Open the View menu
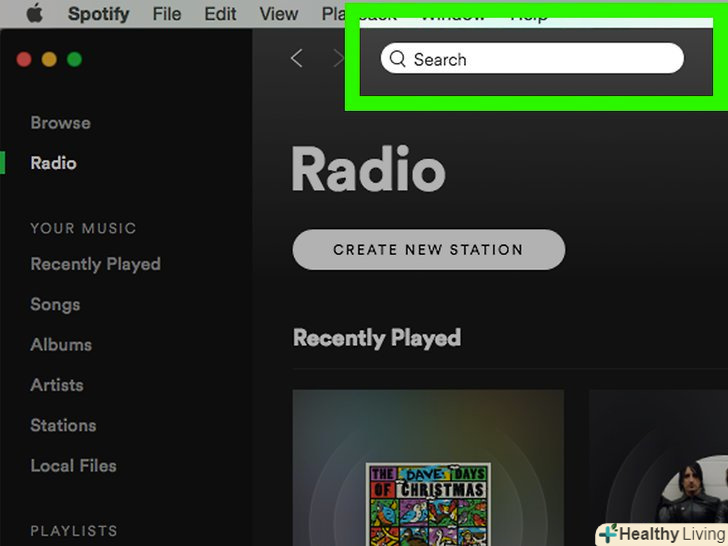Screen dimensions: 728x546 click(x=279, y=14)
